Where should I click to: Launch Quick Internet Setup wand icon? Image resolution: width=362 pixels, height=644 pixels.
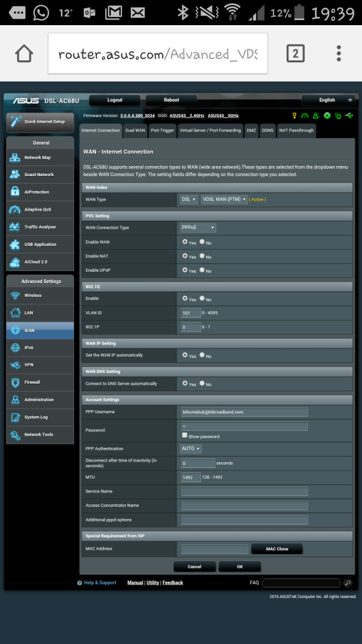(16, 121)
